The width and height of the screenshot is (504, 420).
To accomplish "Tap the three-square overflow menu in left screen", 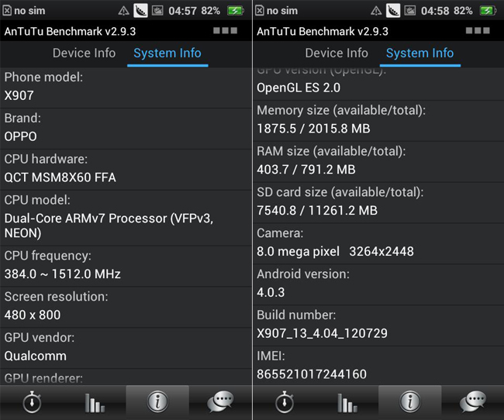I will 226,30.
